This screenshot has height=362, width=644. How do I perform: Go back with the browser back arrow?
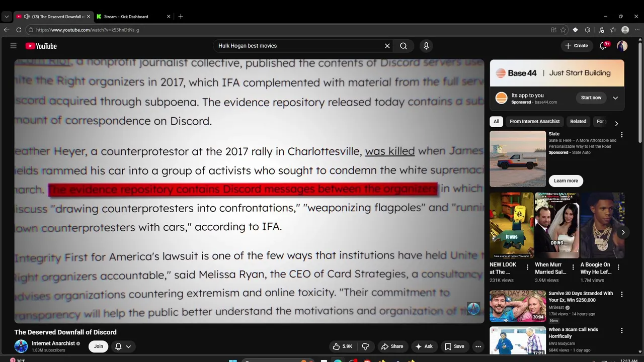(x=7, y=30)
